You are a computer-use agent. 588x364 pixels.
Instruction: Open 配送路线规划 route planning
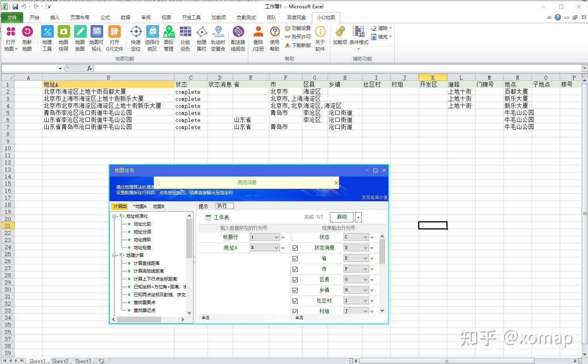[238, 38]
